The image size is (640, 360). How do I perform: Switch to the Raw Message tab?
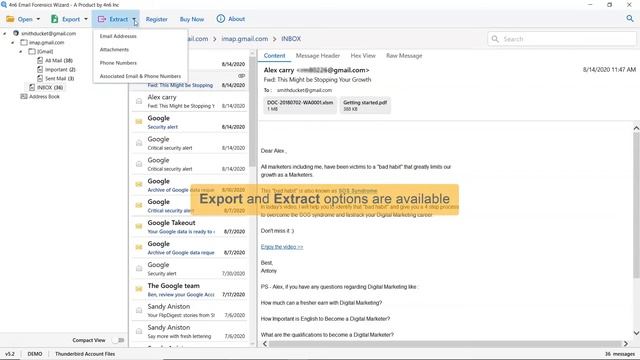[x=404, y=56]
